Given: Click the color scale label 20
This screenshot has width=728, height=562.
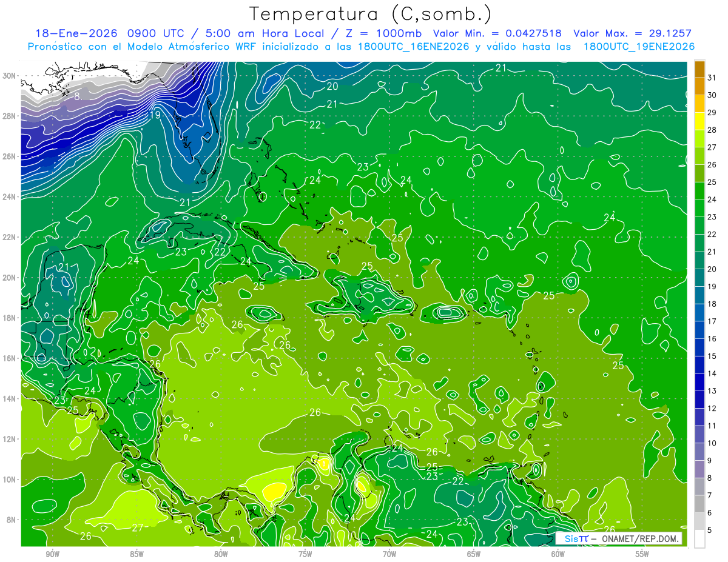Looking at the screenshot, I should point(712,269).
